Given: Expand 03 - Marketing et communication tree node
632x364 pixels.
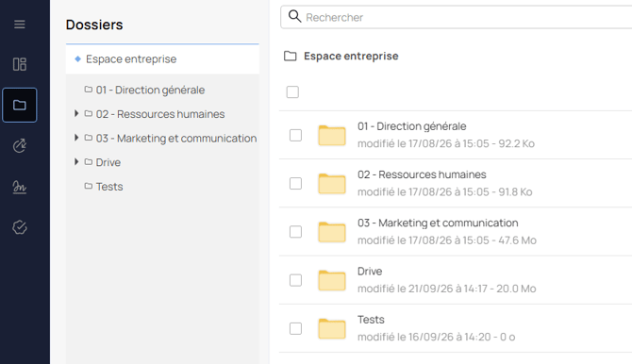Looking at the screenshot, I should tap(76, 138).
